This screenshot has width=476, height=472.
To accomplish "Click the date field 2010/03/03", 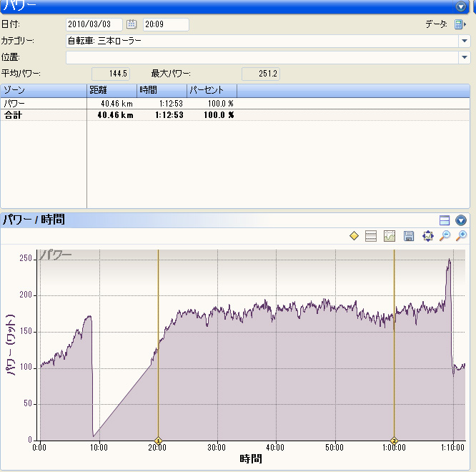I will pos(94,24).
